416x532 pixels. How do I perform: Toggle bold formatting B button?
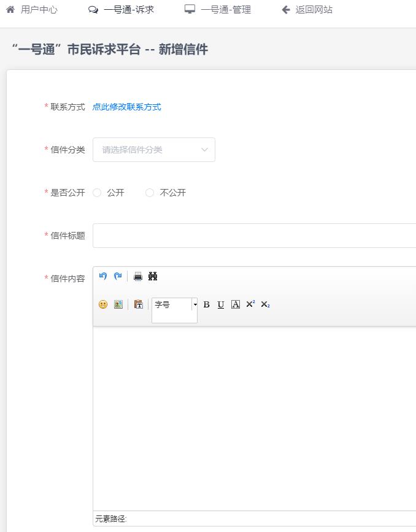coord(206,304)
